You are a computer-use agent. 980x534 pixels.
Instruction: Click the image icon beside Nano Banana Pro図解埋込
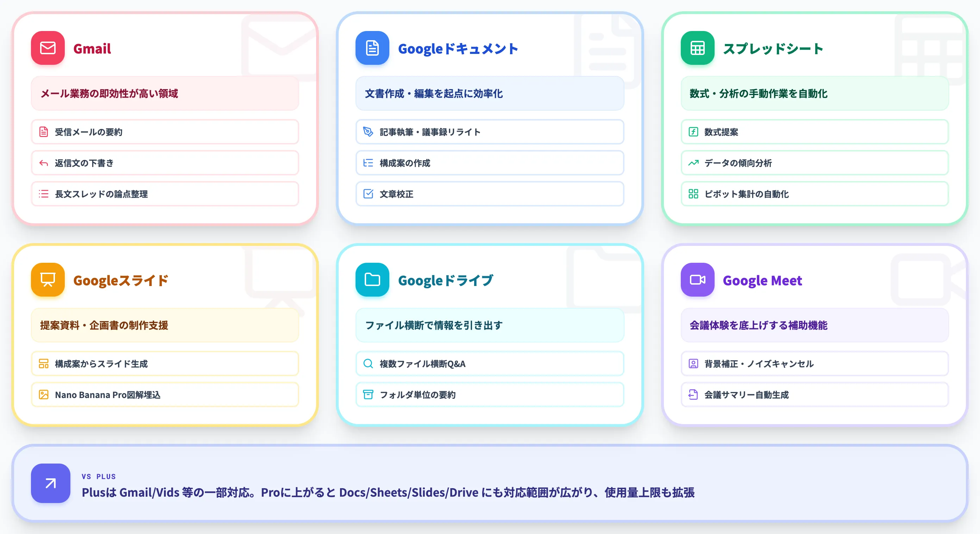click(x=44, y=394)
